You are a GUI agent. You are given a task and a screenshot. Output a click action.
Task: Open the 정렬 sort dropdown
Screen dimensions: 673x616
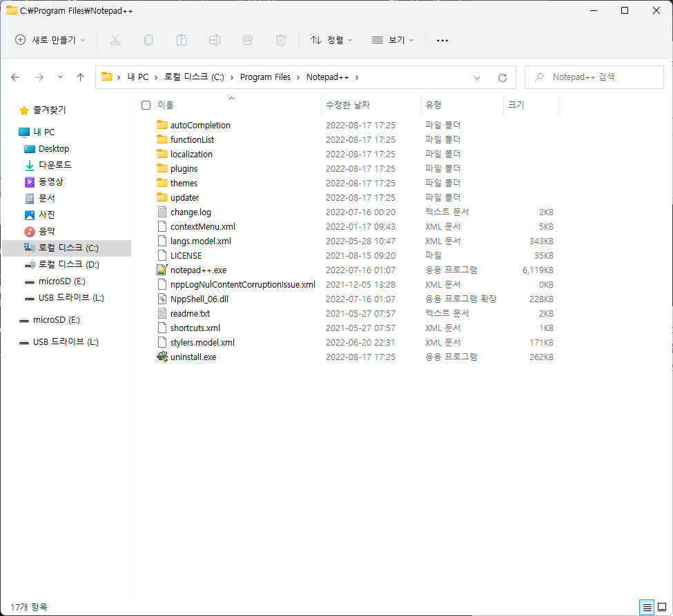(331, 40)
